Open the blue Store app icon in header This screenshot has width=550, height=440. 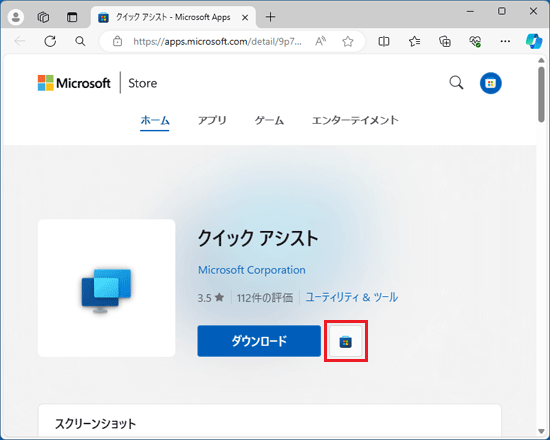490,83
